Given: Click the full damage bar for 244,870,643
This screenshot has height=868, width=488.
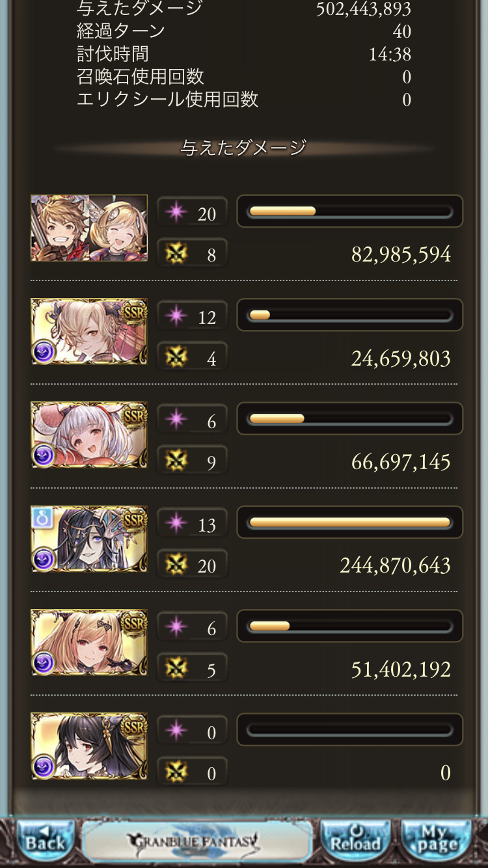Looking at the screenshot, I should click(349, 522).
